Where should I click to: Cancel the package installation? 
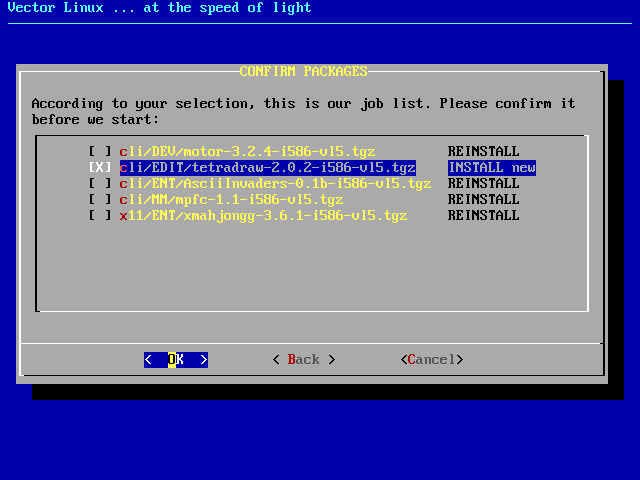click(x=431, y=360)
